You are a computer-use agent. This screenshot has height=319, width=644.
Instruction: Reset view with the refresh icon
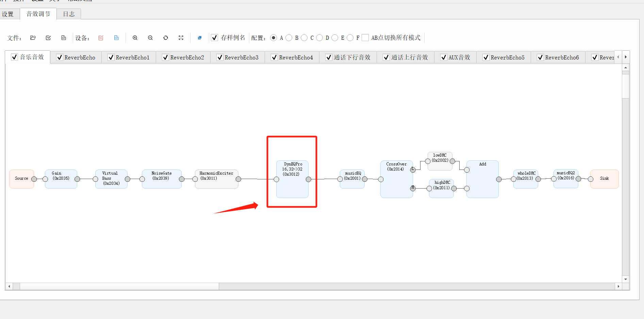(166, 38)
